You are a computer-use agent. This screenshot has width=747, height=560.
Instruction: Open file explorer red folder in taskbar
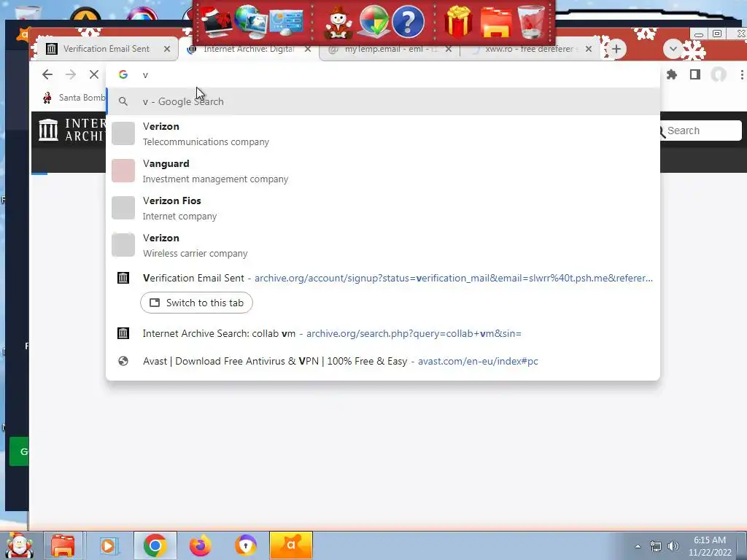63,545
